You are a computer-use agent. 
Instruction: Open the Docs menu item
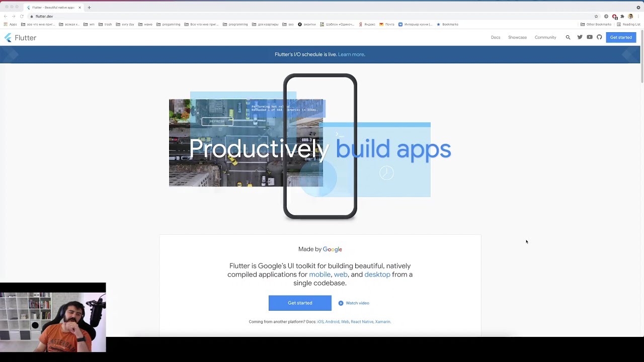tap(496, 37)
